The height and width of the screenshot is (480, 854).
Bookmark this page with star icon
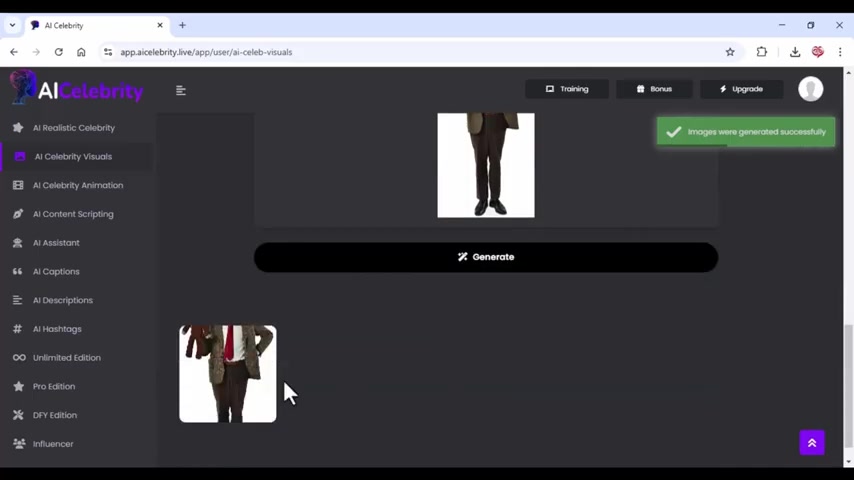730,52
